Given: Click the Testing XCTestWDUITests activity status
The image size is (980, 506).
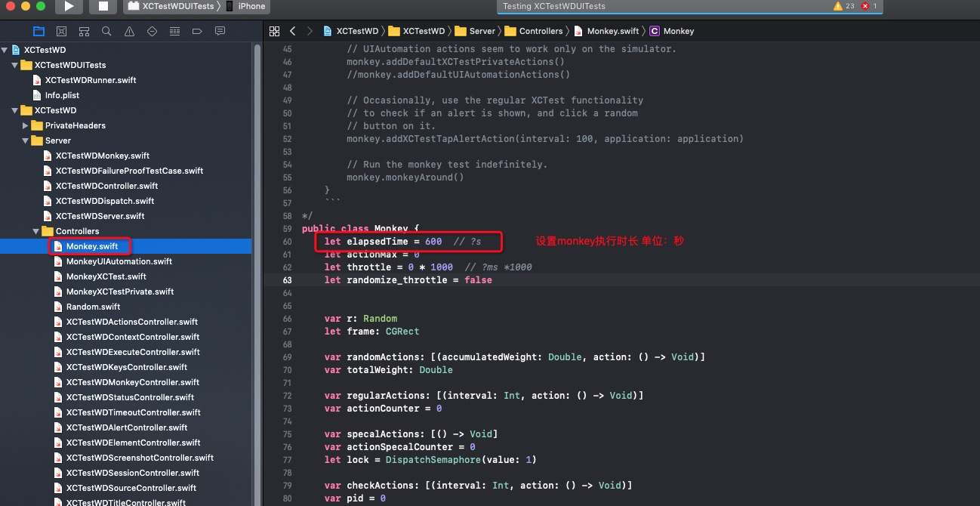Looking at the screenshot, I should (x=554, y=6).
